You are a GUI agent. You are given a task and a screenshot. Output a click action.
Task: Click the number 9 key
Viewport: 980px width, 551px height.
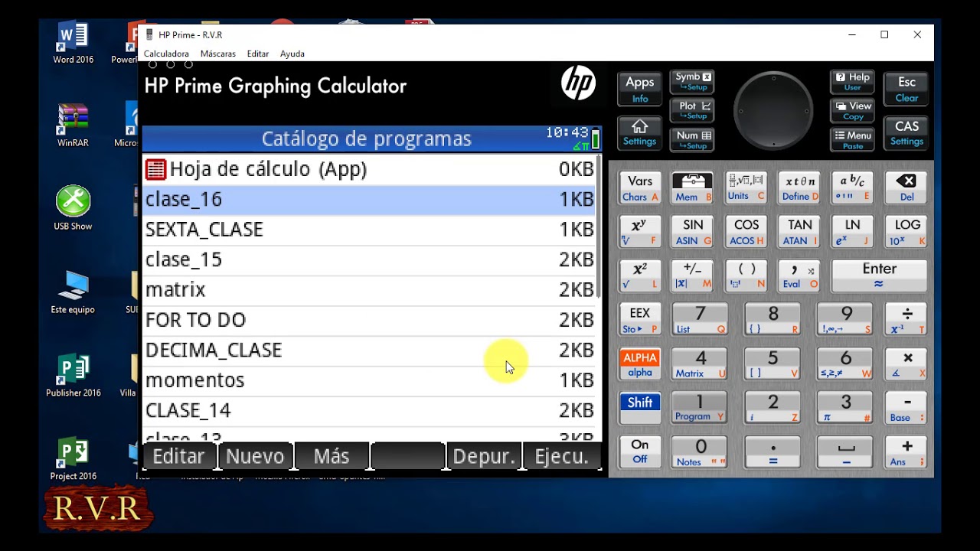[x=845, y=321]
